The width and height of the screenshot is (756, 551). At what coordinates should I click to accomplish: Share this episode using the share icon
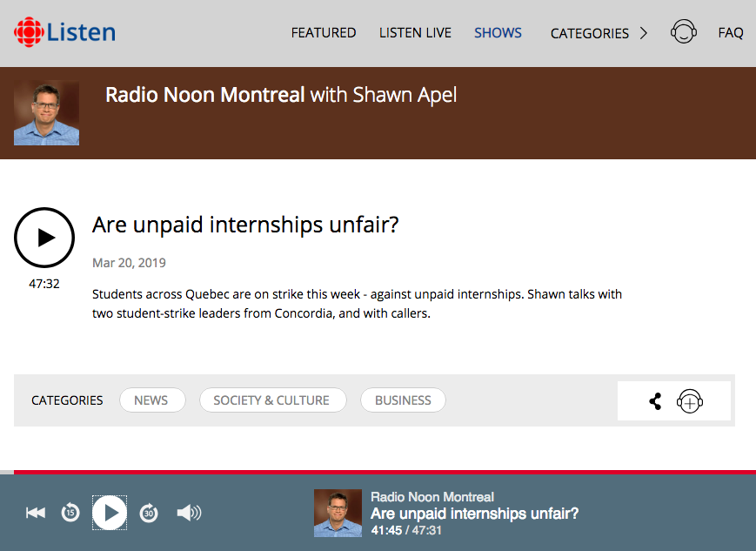[655, 401]
